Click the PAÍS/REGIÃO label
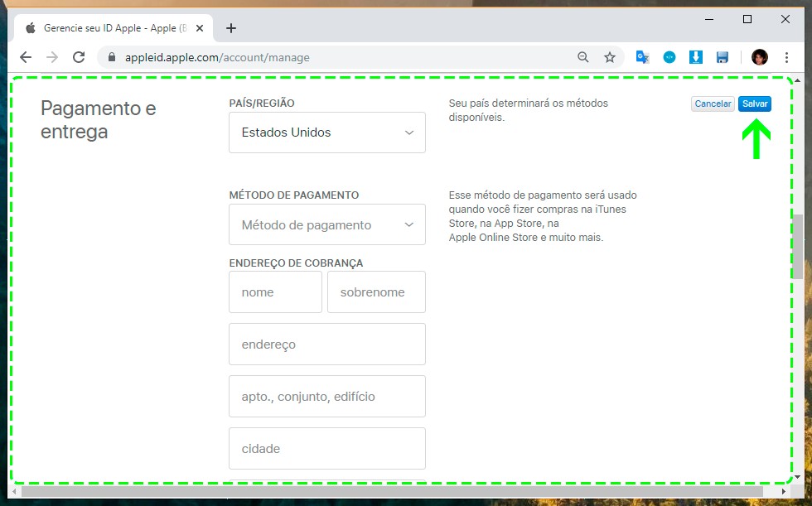Image resolution: width=812 pixels, height=506 pixels. tap(262, 103)
